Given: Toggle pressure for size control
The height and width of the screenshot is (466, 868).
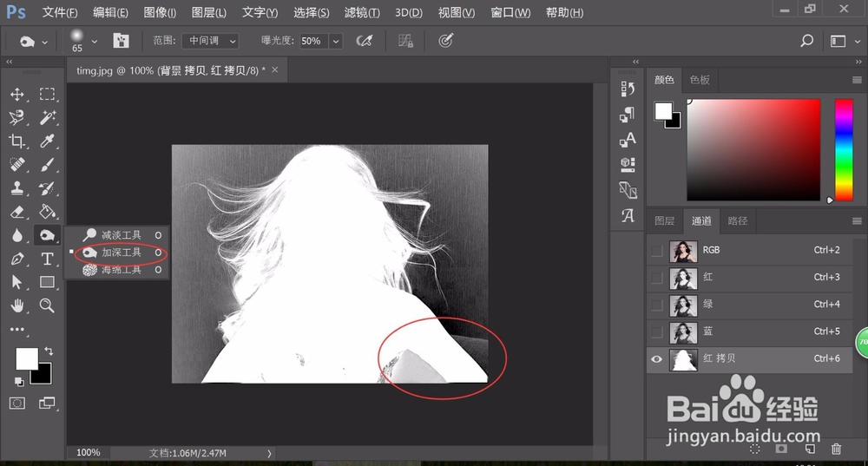Looking at the screenshot, I should click(446, 41).
